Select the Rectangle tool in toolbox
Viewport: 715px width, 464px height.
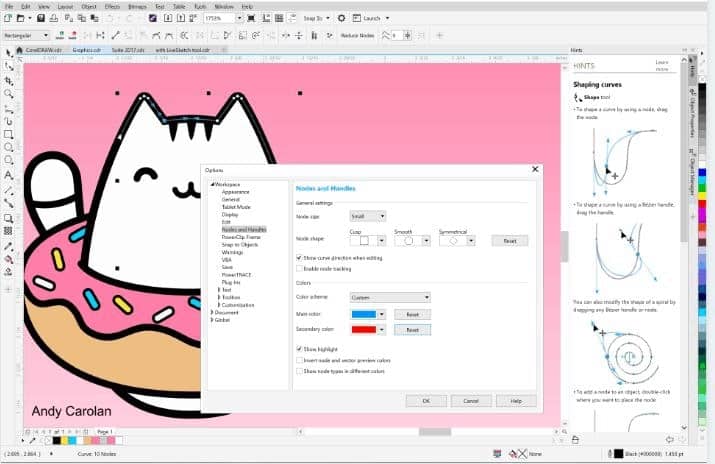tap(9, 134)
